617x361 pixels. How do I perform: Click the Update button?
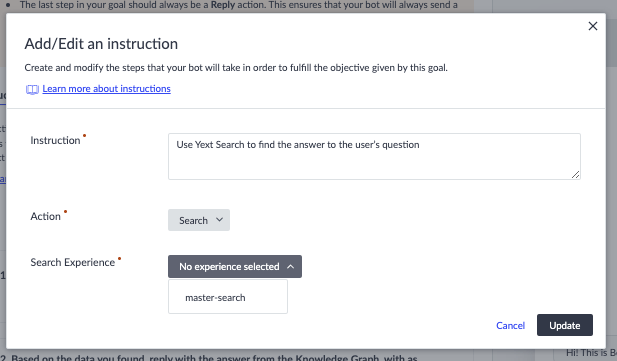tap(565, 325)
